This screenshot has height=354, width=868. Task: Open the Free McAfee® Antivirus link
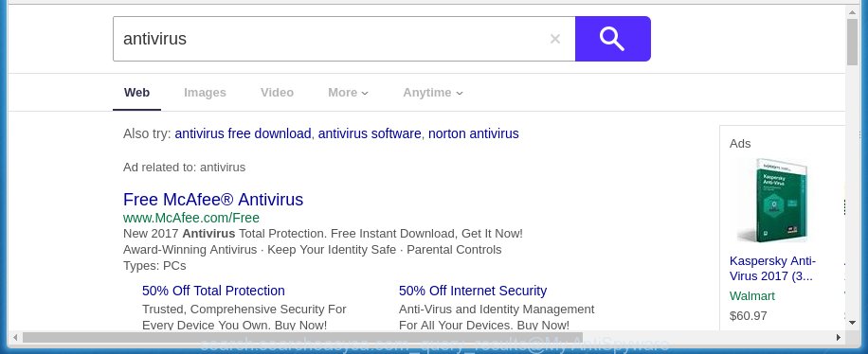pos(213,199)
